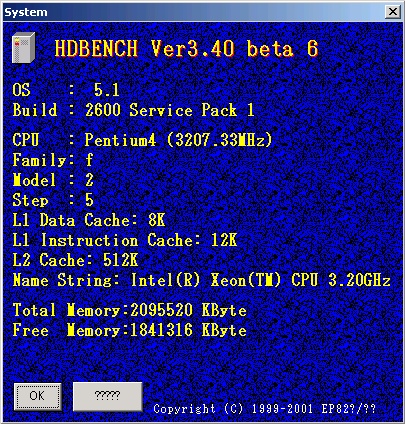Close the System dialog window

click(x=393, y=12)
